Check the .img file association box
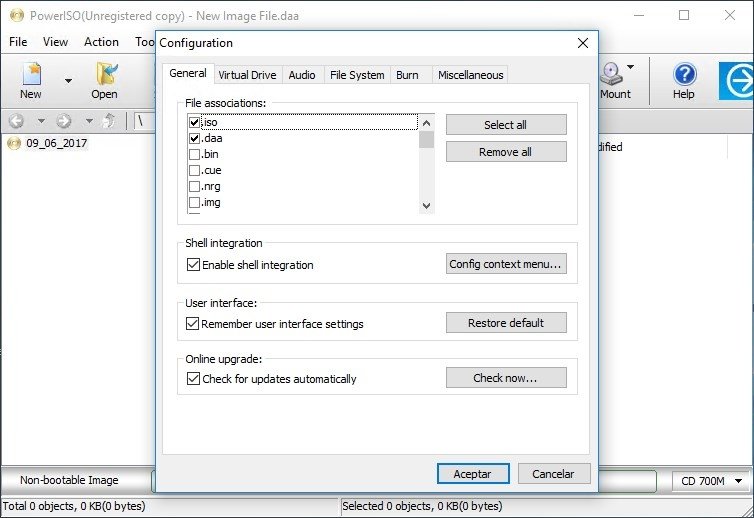 point(194,202)
